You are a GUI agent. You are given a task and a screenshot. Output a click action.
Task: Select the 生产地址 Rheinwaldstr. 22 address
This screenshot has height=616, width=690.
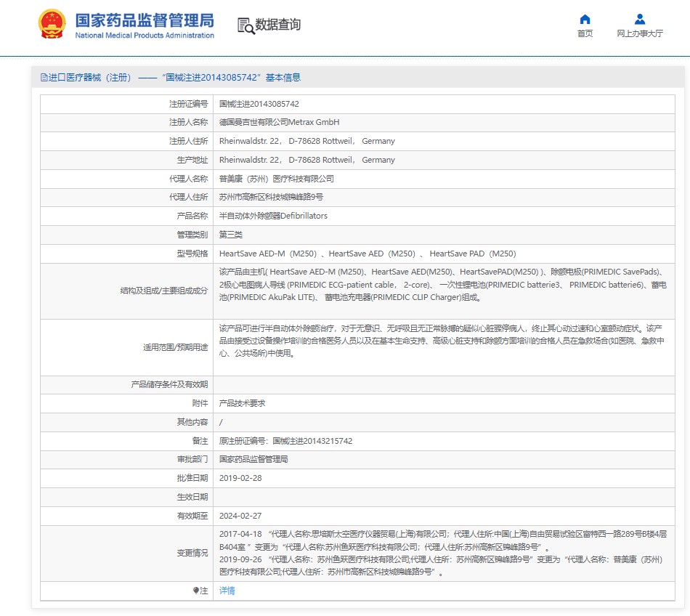(x=307, y=160)
